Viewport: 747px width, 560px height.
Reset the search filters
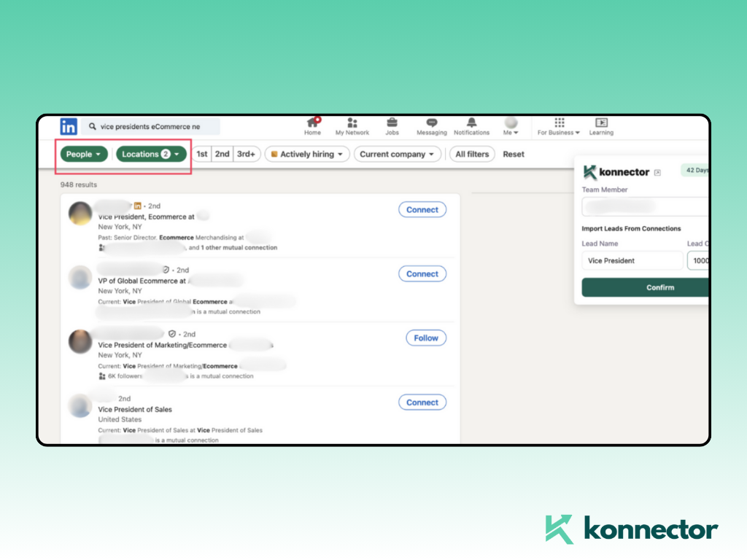tap(514, 155)
